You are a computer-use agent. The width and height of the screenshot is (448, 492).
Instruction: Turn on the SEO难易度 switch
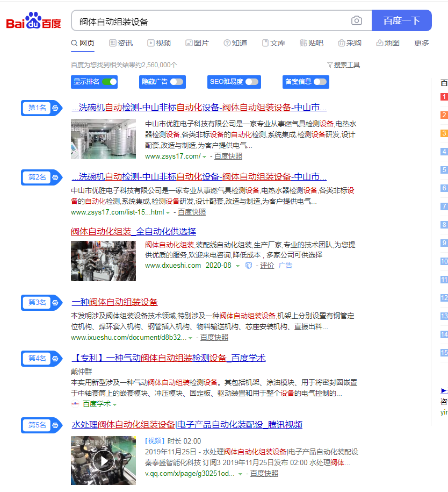coord(252,82)
